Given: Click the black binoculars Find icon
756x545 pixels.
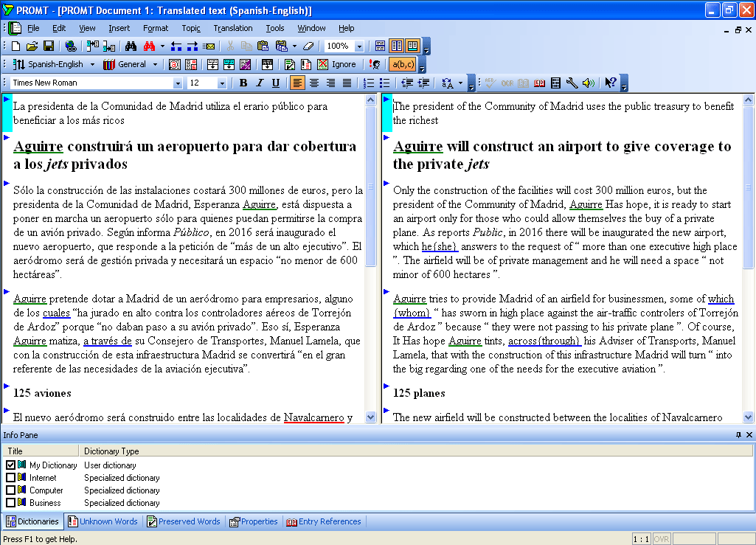Looking at the screenshot, I should [131, 46].
